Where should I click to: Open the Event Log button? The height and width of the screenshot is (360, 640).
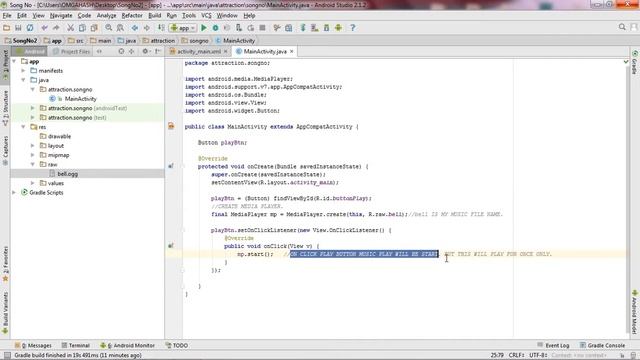(x=553, y=345)
